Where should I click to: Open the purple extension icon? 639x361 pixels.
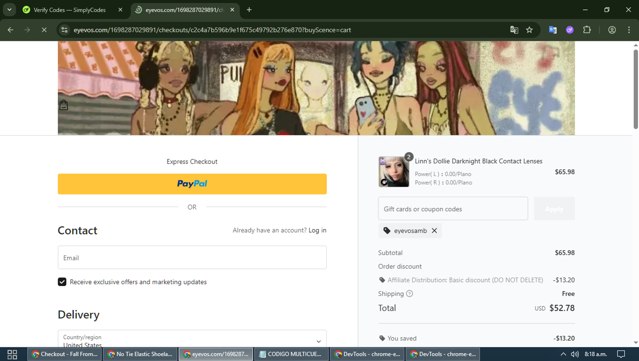(570, 30)
